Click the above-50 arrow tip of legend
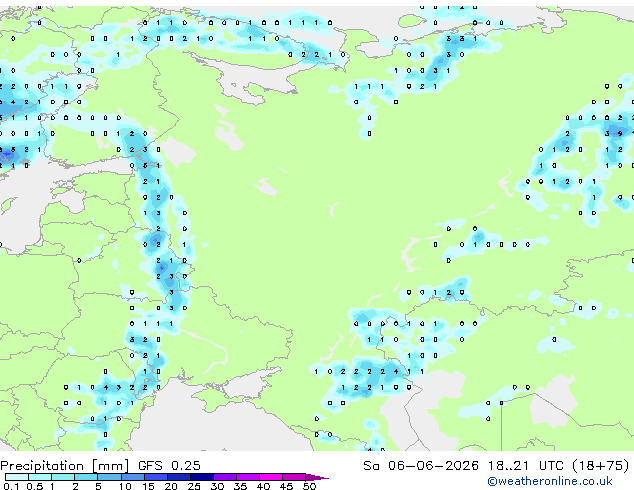 317,477
